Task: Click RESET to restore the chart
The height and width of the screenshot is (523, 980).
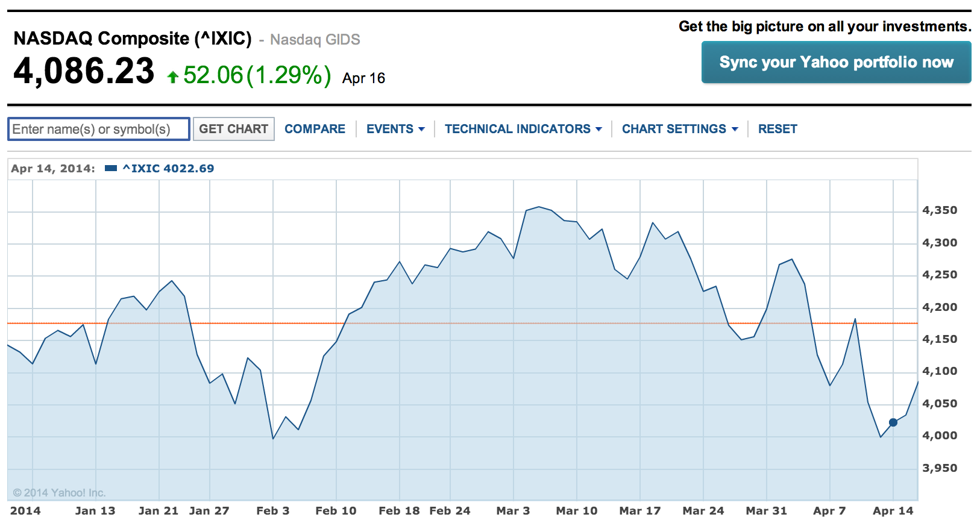Action: (x=777, y=129)
